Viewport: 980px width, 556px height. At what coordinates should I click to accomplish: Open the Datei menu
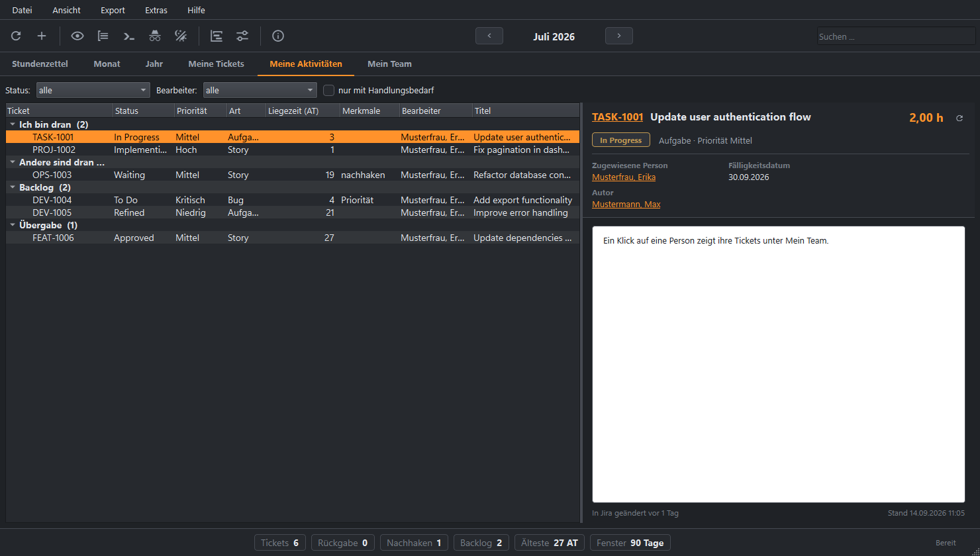tap(22, 10)
